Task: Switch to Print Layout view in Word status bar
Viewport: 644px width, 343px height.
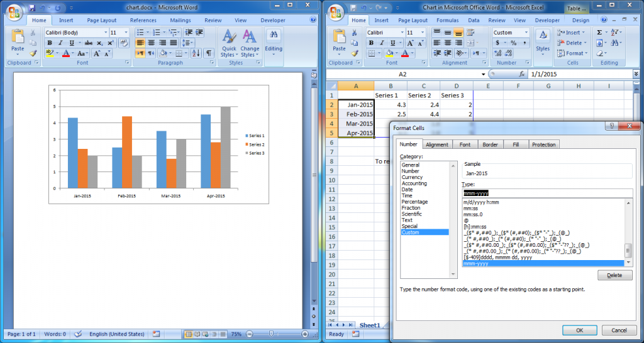Action: point(189,334)
